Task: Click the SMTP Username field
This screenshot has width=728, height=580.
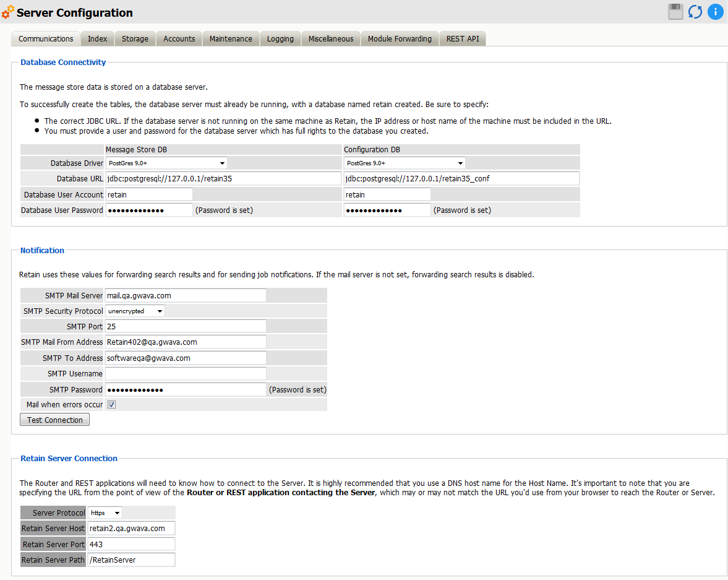Action: tap(186, 374)
